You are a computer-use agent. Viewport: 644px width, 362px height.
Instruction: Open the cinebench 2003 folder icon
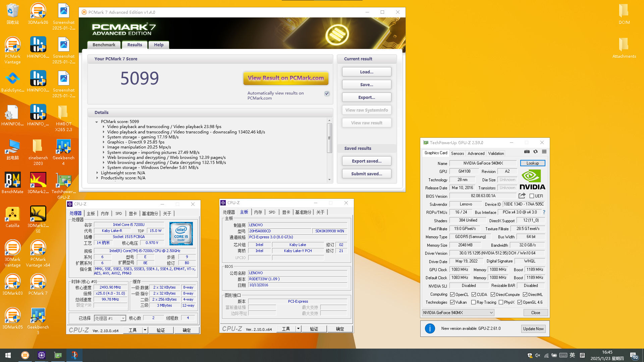point(38,152)
